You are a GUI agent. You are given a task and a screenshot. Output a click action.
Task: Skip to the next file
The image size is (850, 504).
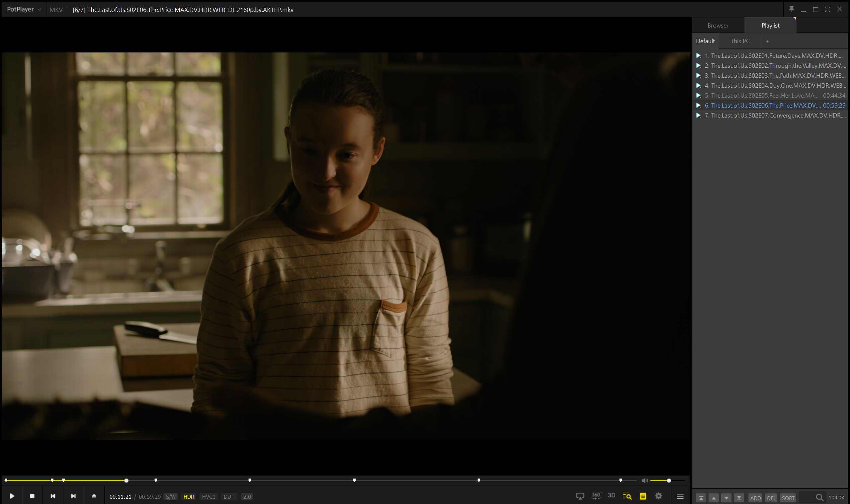pos(73,496)
